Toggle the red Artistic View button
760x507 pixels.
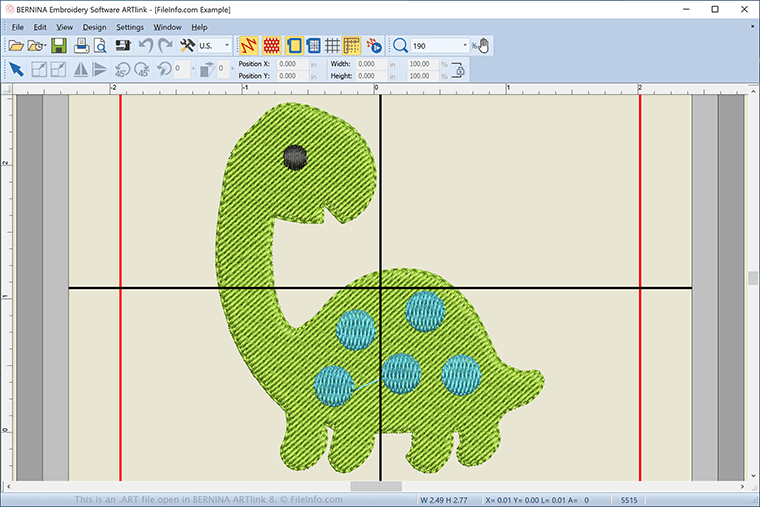[271, 45]
